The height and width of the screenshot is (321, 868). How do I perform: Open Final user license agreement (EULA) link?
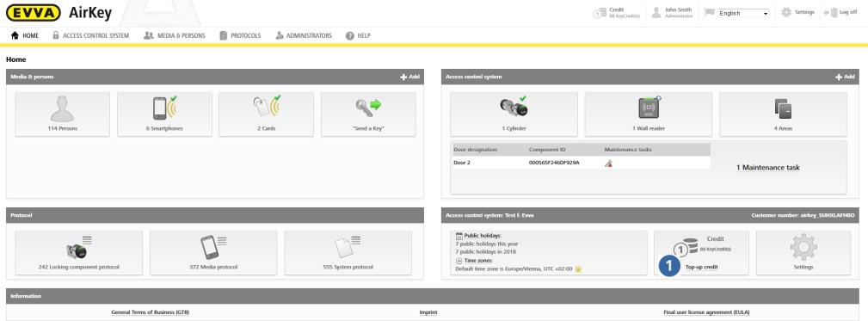707,312
